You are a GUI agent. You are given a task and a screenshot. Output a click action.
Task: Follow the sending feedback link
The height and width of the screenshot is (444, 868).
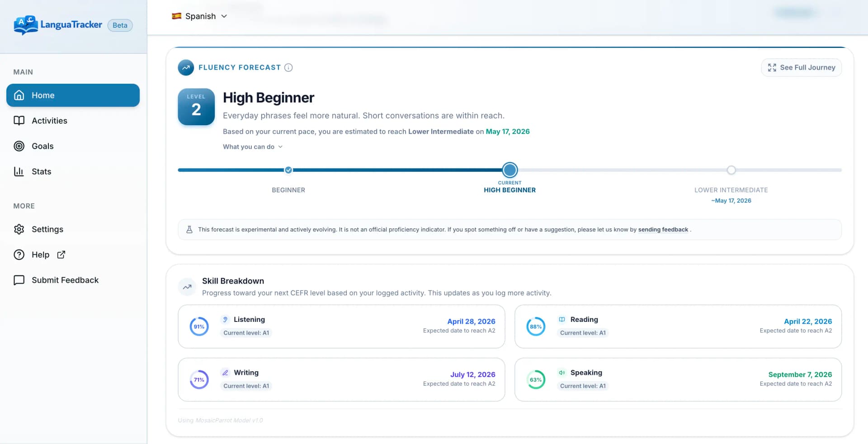pyautogui.click(x=663, y=230)
